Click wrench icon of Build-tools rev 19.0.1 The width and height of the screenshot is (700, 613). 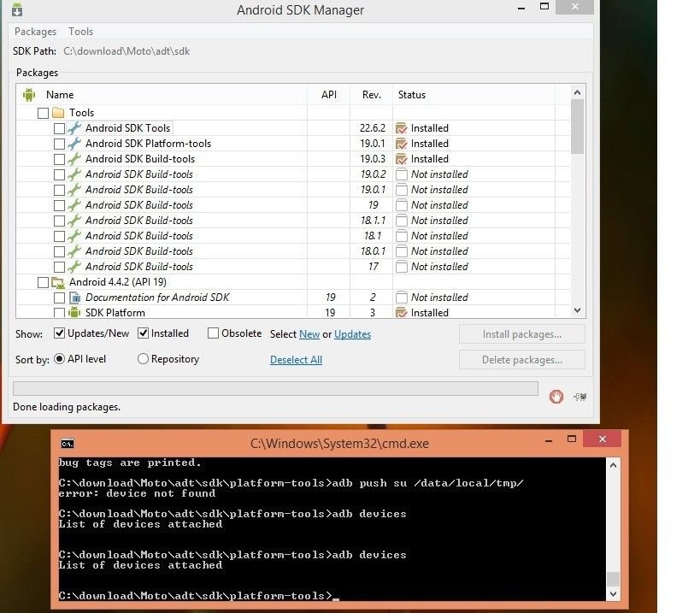(x=74, y=190)
